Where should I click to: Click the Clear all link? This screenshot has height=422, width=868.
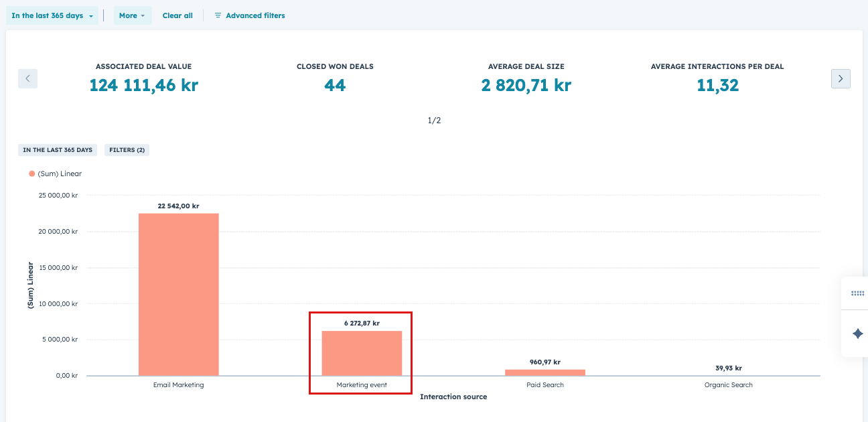click(177, 15)
